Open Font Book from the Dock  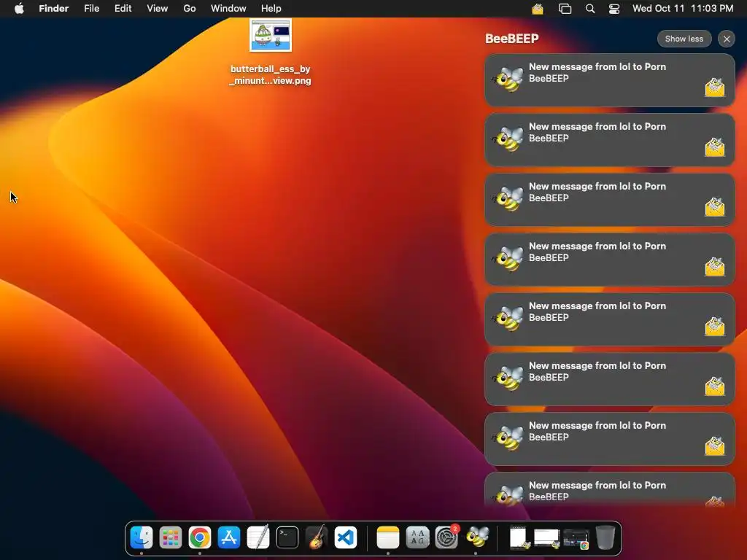coord(417,537)
